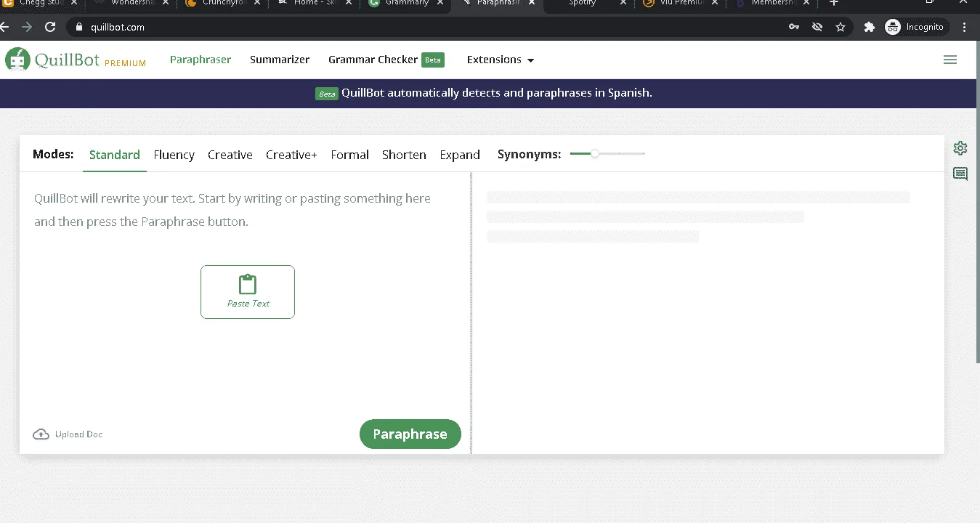
Task: Open the feedback comment icon
Action: coord(960,174)
